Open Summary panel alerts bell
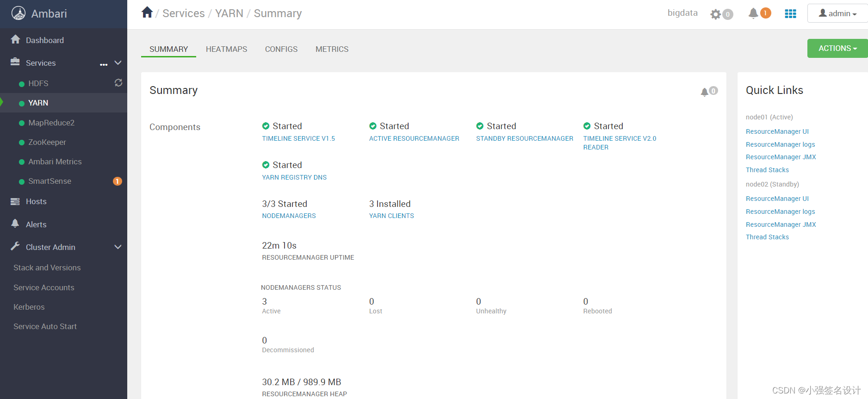Viewport: 868px width, 399px height. [705, 92]
